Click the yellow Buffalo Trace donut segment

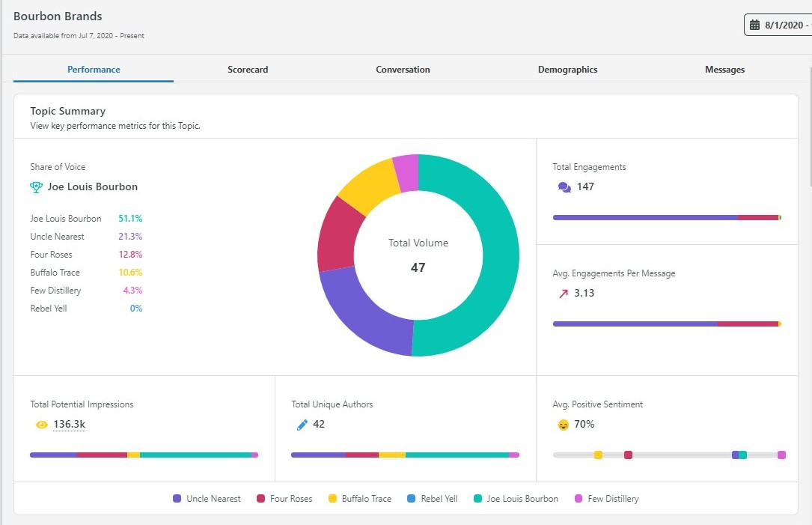[370, 186]
